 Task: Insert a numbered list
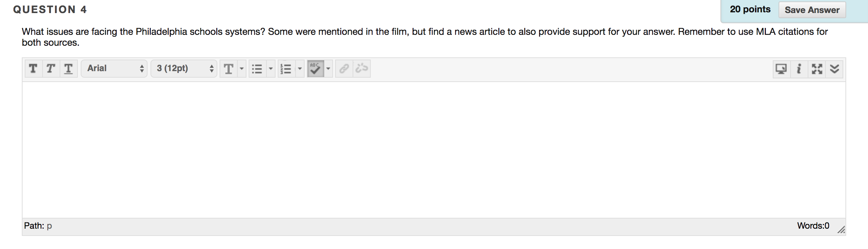(286, 69)
